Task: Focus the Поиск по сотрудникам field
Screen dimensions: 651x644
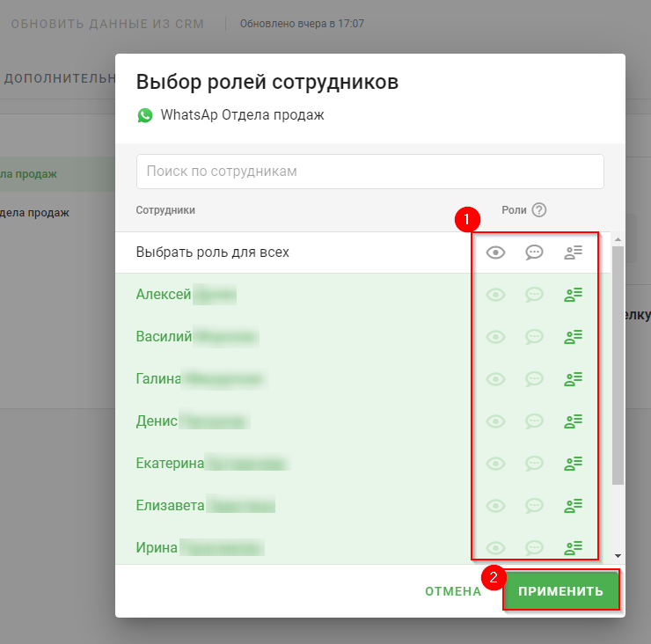Action: (x=369, y=172)
